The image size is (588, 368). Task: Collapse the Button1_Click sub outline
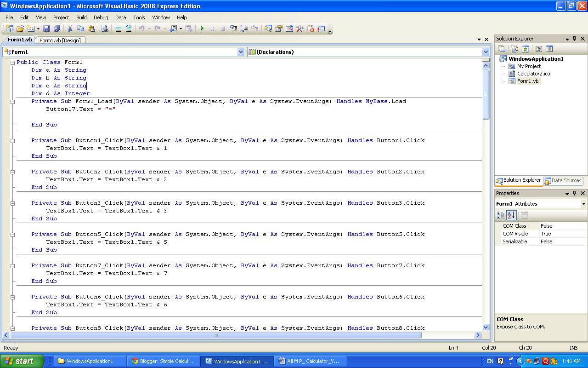click(x=13, y=141)
